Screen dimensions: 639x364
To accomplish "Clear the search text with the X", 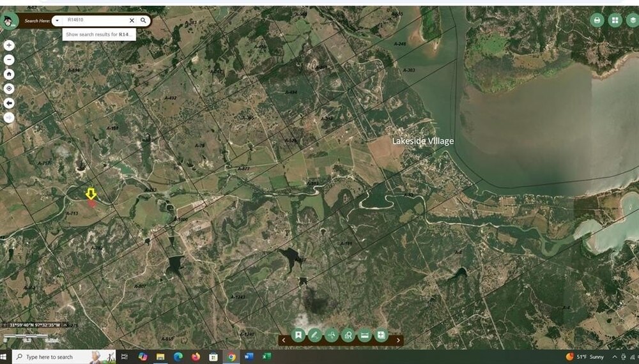I will (x=132, y=20).
